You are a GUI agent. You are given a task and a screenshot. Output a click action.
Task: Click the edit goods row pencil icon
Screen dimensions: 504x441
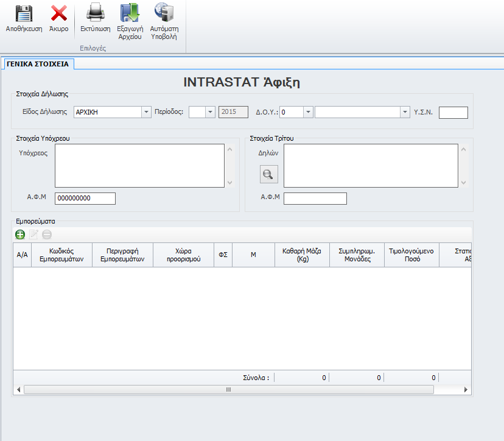pos(33,235)
